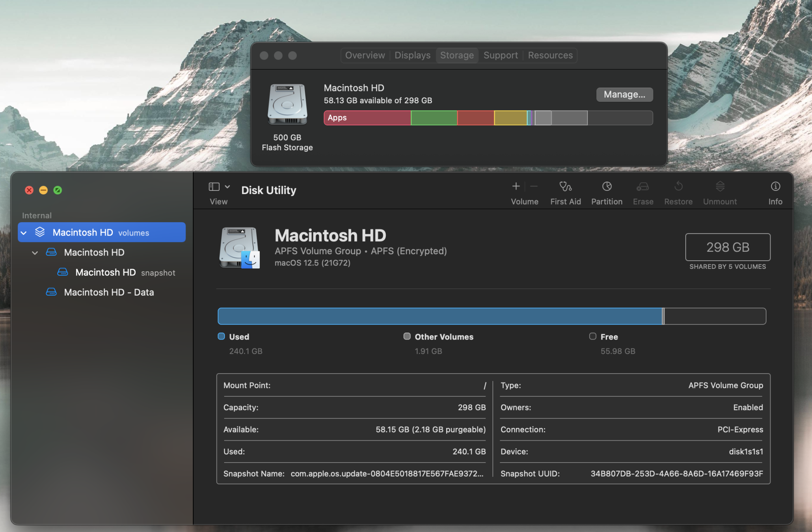Close the Disk Utility window
812x532 pixels.
[29, 190]
